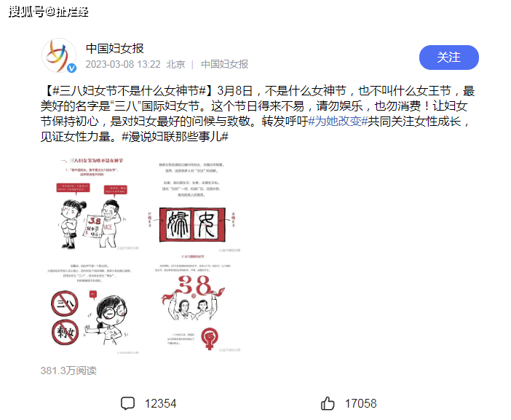Click the 12354 comment count

click(160, 403)
